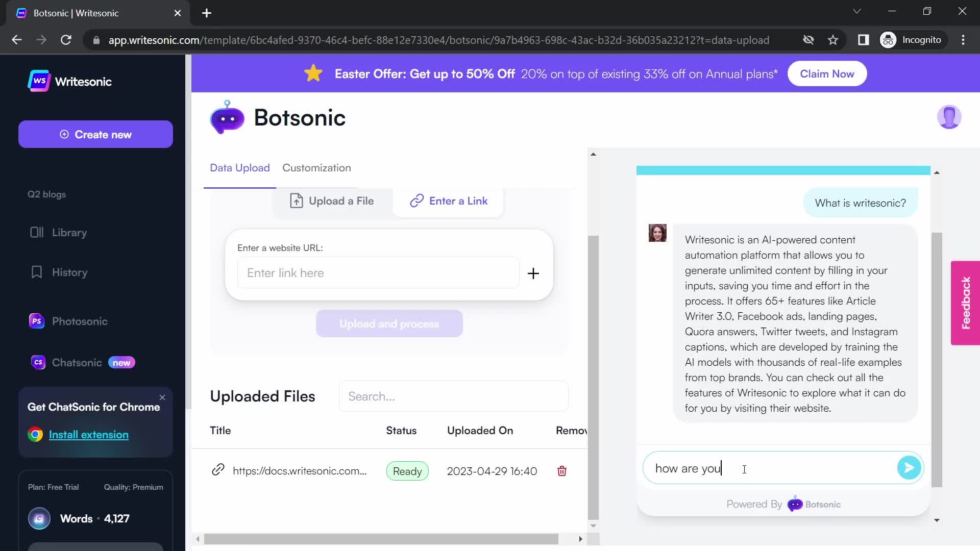The image size is (980, 551).
Task: Go back in browser
Action: [x=17, y=40]
